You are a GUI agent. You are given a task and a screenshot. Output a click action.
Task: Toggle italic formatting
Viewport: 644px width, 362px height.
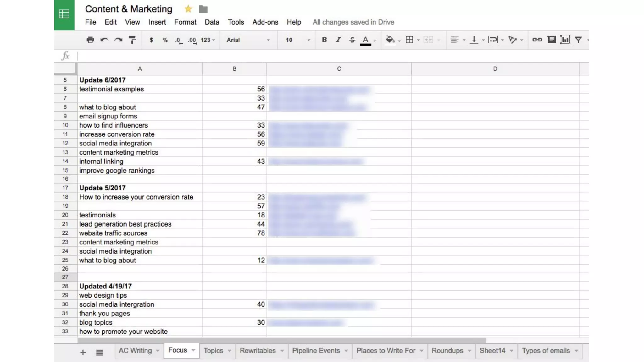pyautogui.click(x=338, y=40)
